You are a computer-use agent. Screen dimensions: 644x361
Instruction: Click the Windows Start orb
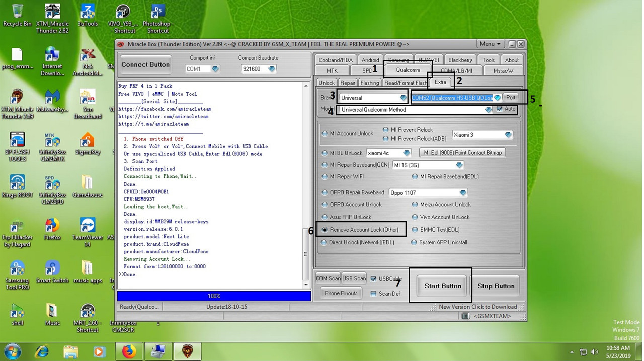tap(12, 351)
